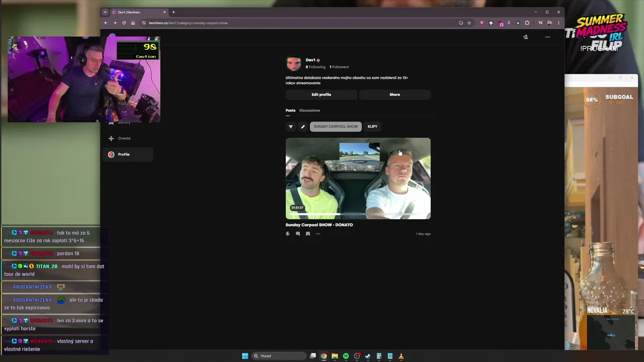Switch to the Dev1 | Herohero tab
The image size is (644, 362).
click(x=138, y=12)
